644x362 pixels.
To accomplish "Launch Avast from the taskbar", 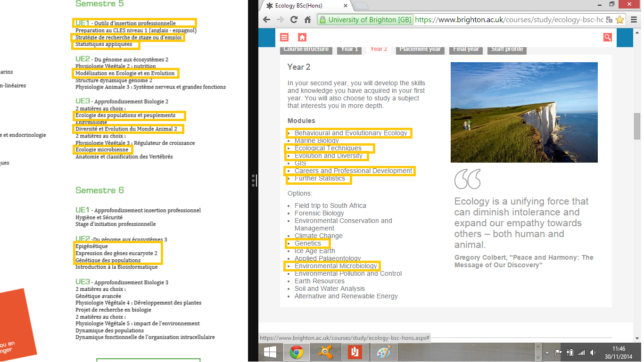I will tap(326, 352).
